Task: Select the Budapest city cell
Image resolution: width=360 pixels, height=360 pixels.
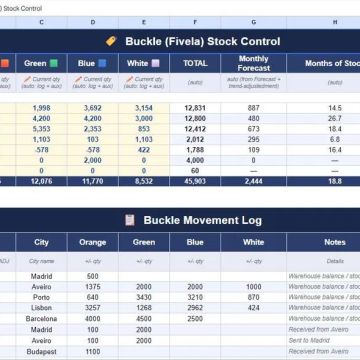Action: coord(41,352)
